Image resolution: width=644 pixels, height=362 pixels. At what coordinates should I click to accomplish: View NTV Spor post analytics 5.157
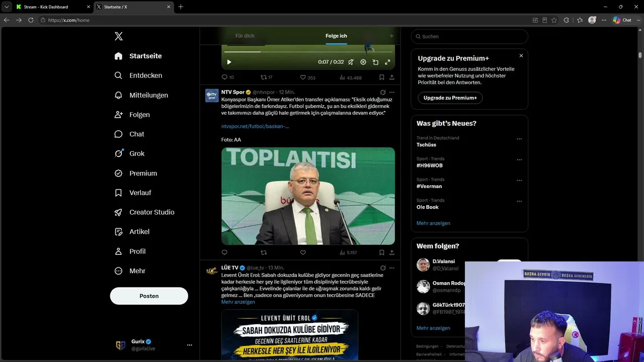click(348, 252)
